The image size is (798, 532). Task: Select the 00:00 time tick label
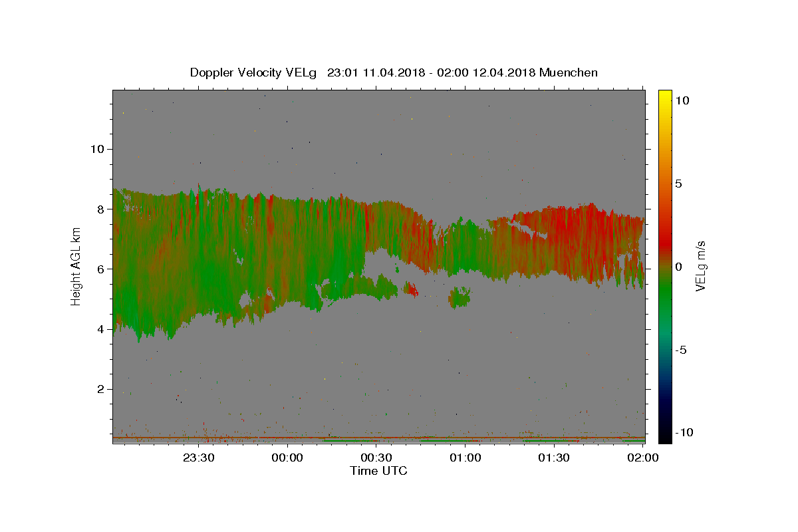click(x=287, y=458)
